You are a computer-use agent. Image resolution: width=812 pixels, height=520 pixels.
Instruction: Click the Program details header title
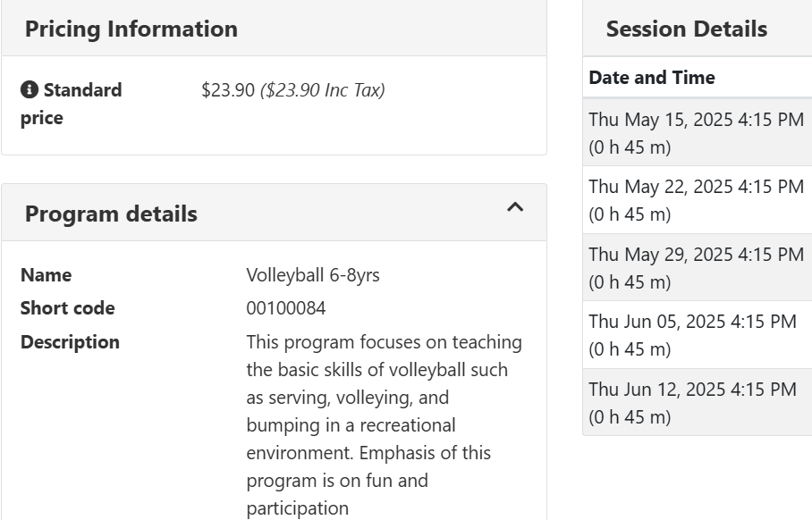tap(111, 214)
